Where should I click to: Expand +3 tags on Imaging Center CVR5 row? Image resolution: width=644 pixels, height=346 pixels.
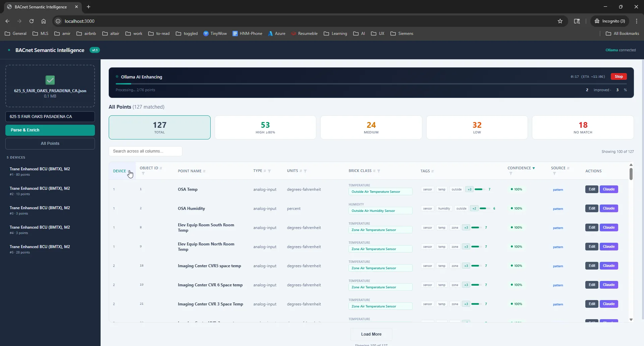(x=466, y=266)
